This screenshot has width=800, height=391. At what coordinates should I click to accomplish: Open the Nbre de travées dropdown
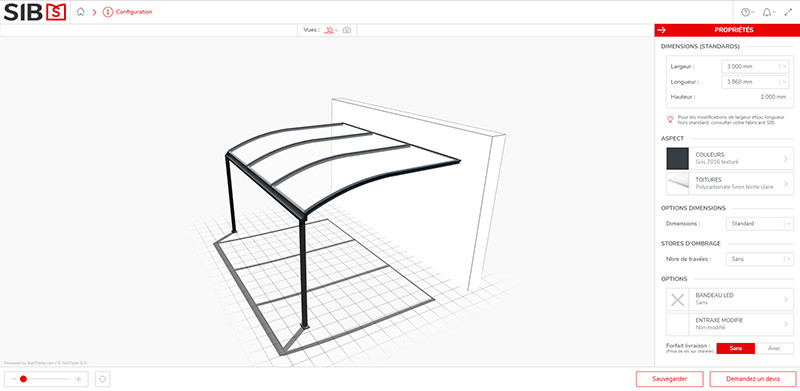click(759, 259)
